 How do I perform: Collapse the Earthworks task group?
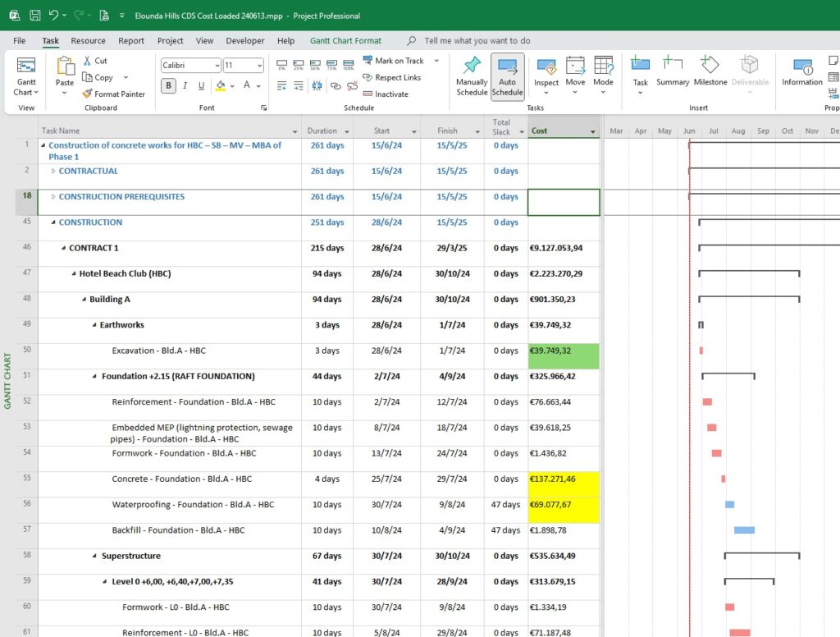point(94,325)
